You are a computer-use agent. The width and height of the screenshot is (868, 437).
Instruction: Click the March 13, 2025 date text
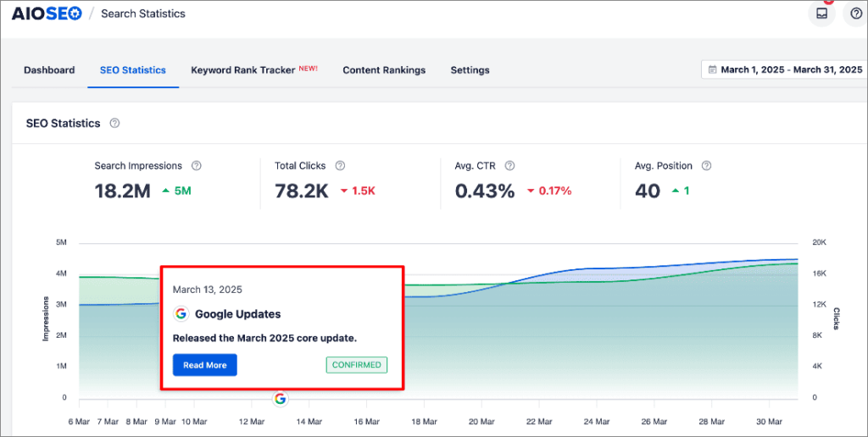pyautogui.click(x=208, y=290)
